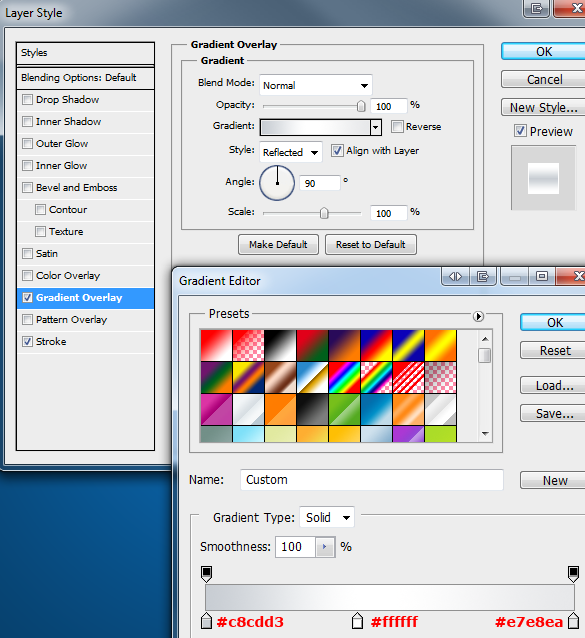The height and width of the screenshot is (638, 585).
Task: Select the left opacity stop above gradient bar
Action: 206,574
